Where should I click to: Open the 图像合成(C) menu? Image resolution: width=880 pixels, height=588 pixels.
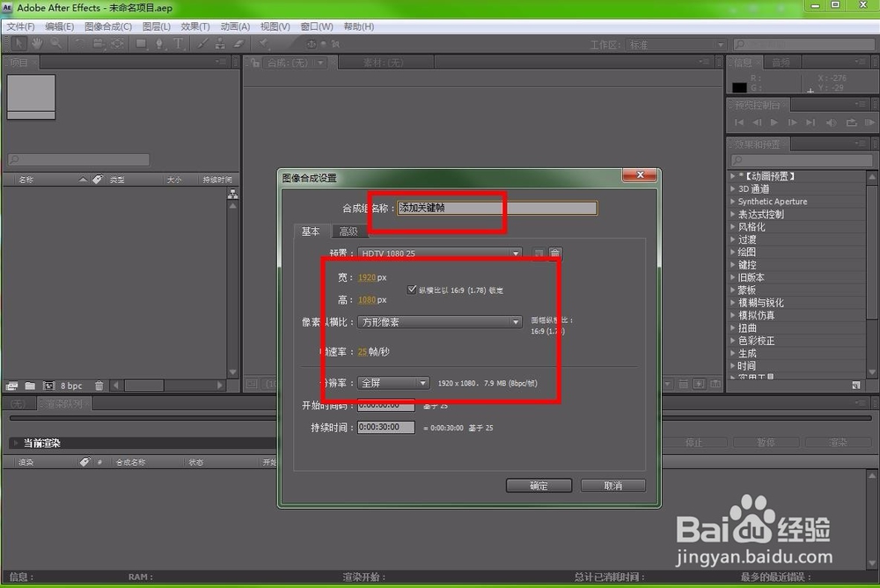click(x=108, y=26)
